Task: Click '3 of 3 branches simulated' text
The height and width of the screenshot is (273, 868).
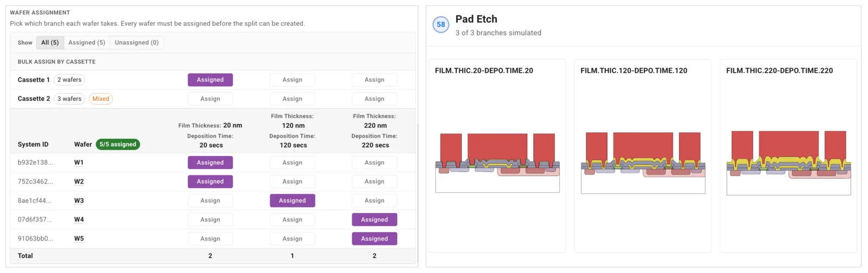Action: [x=498, y=33]
